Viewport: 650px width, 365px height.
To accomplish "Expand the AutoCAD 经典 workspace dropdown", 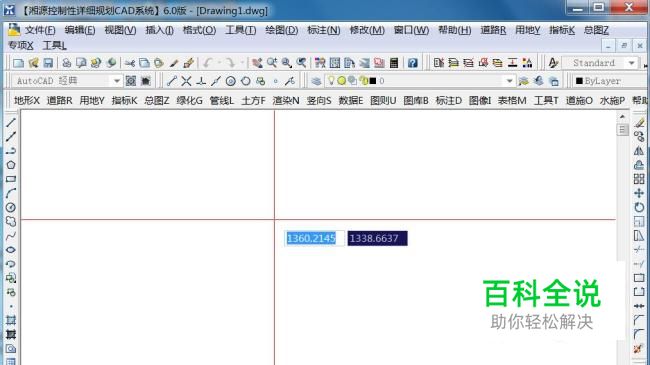I will 117,81.
